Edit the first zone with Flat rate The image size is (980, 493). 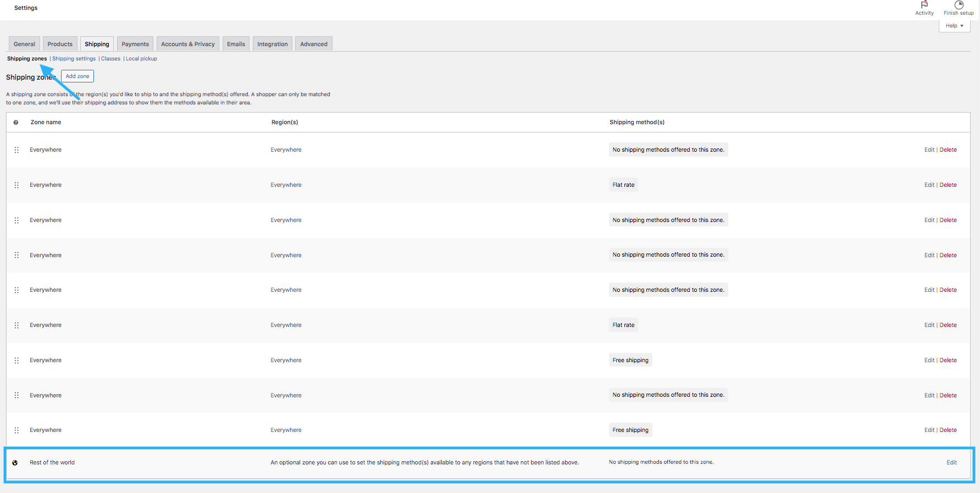(929, 185)
